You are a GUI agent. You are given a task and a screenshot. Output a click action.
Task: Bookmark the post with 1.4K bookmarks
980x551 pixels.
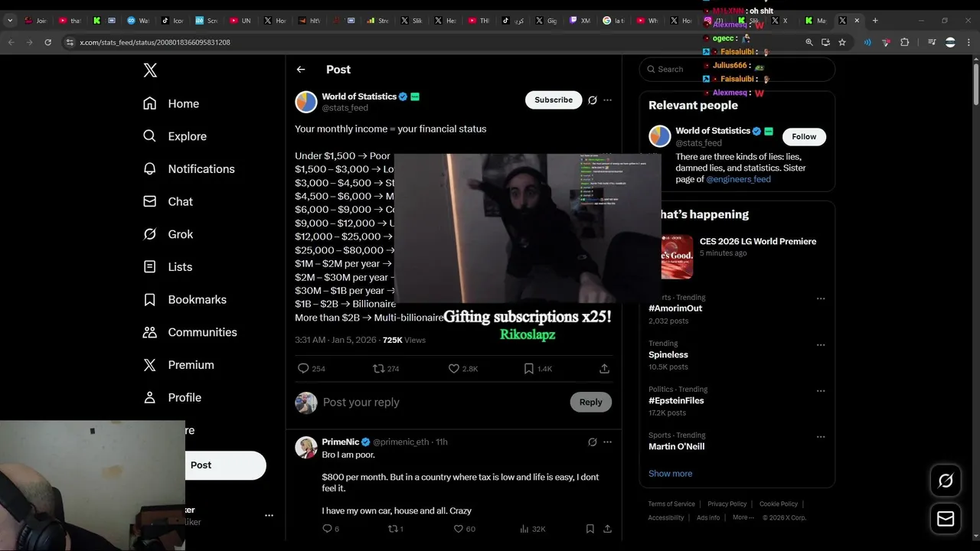tap(528, 369)
